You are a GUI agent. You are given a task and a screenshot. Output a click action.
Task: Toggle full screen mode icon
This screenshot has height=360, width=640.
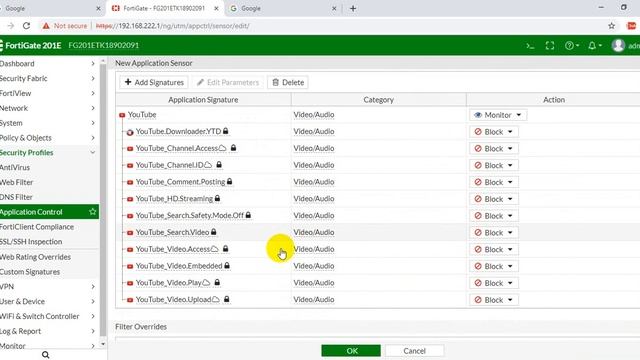550,46
